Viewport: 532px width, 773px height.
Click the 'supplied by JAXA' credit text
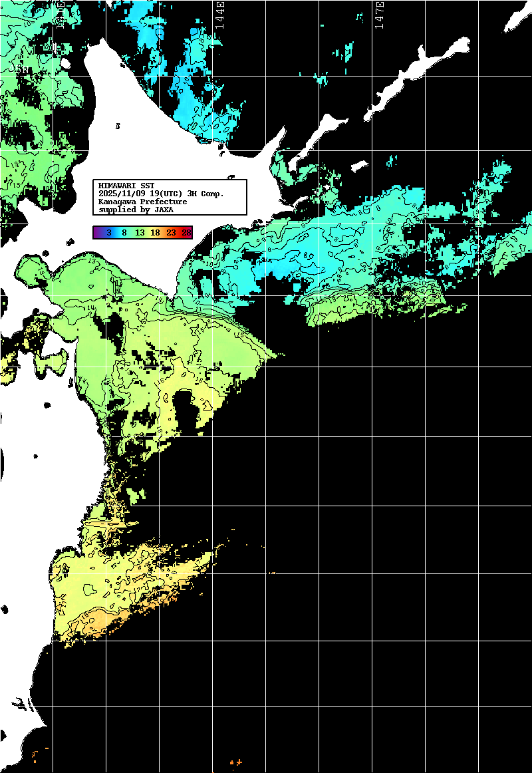[136, 210]
